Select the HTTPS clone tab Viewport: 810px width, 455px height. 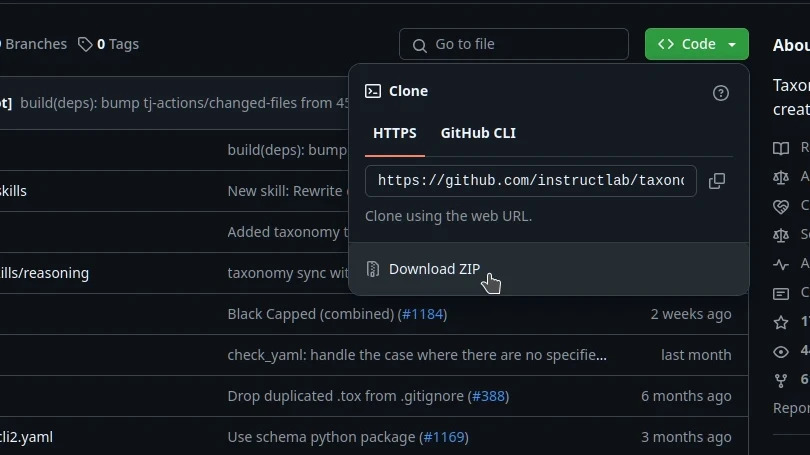click(395, 133)
